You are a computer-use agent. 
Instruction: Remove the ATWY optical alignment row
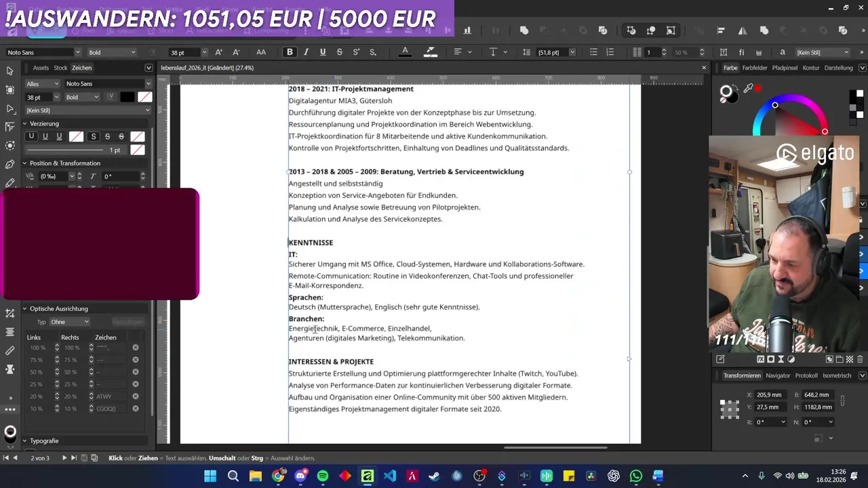coord(136,396)
